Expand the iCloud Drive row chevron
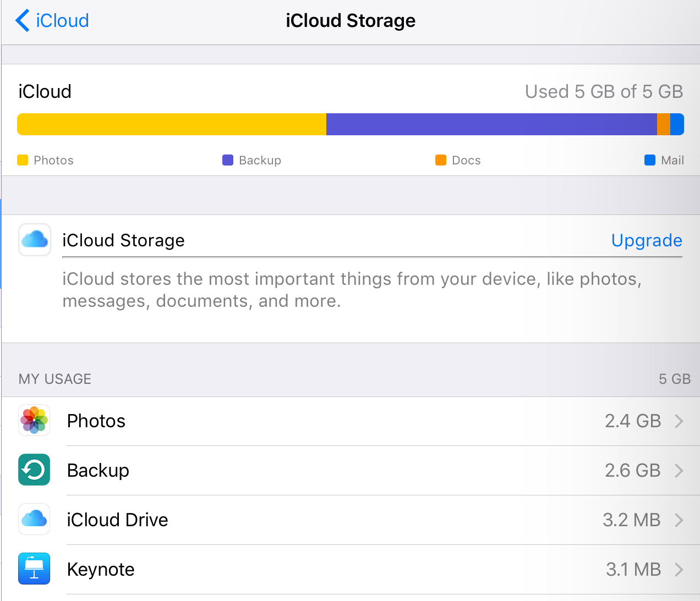700x601 pixels. [679, 520]
